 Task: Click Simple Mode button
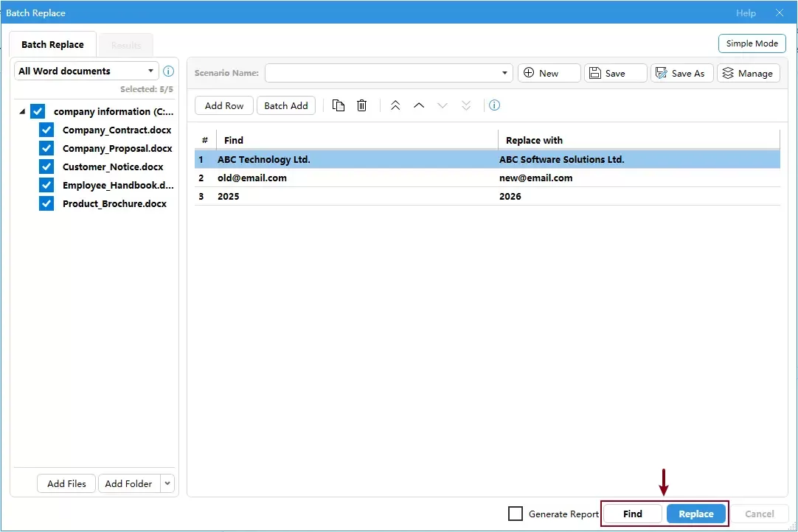pyautogui.click(x=752, y=43)
